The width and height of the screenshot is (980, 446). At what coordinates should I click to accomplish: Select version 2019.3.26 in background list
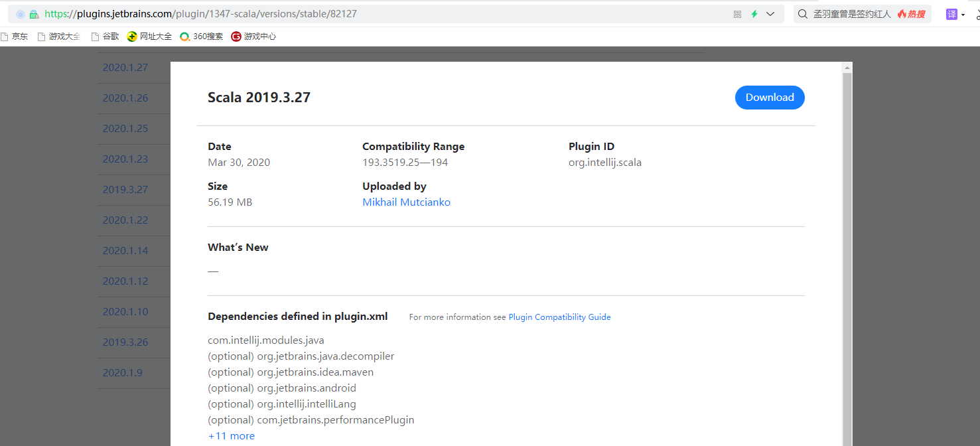point(125,342)
